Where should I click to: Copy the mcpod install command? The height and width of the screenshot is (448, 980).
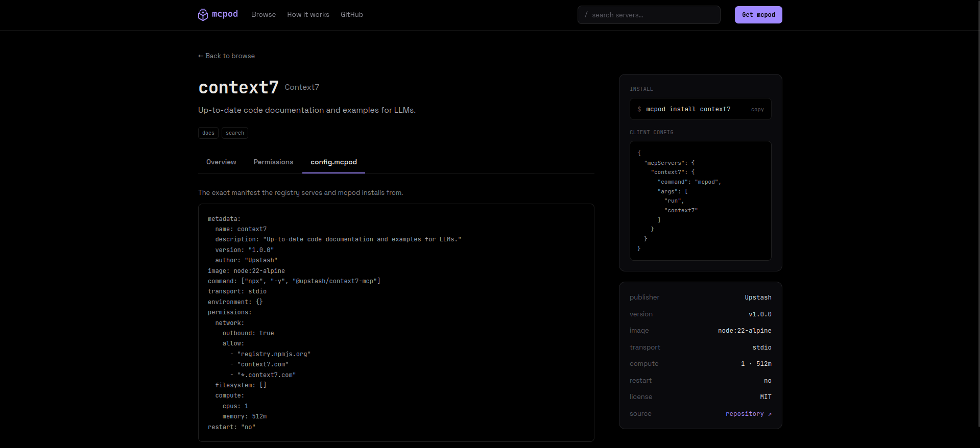coord(757,109)
